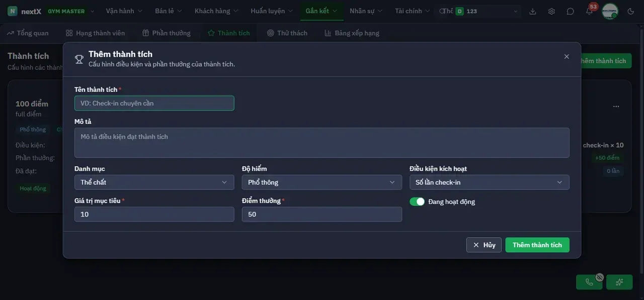Click the Mô tả textarea
644x300 pixels.
point(322,143)
